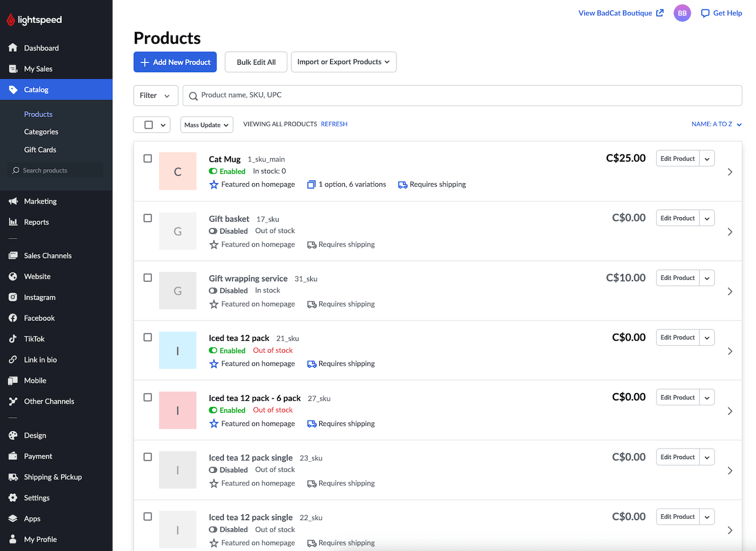The image size is (756, 551).
Task: Click the Shipping & Pickup truck icon
Action: (x=13, y=477)
